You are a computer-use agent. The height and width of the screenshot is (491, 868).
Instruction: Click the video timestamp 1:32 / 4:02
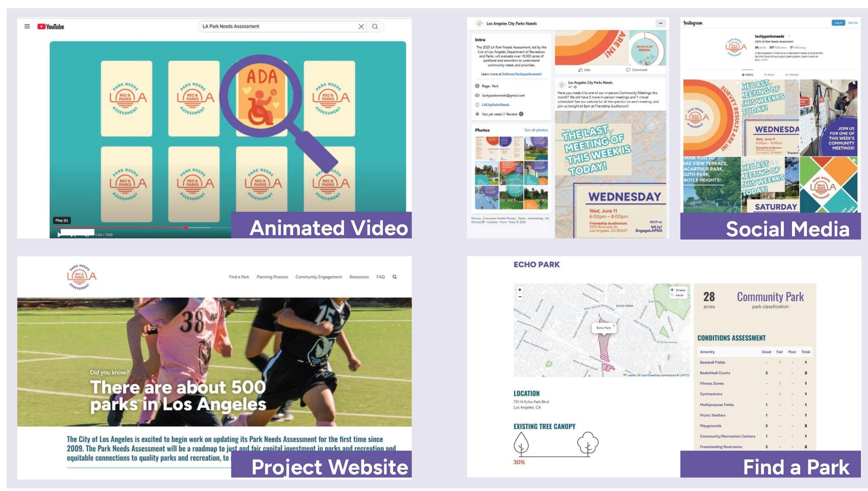pos(104,234)
